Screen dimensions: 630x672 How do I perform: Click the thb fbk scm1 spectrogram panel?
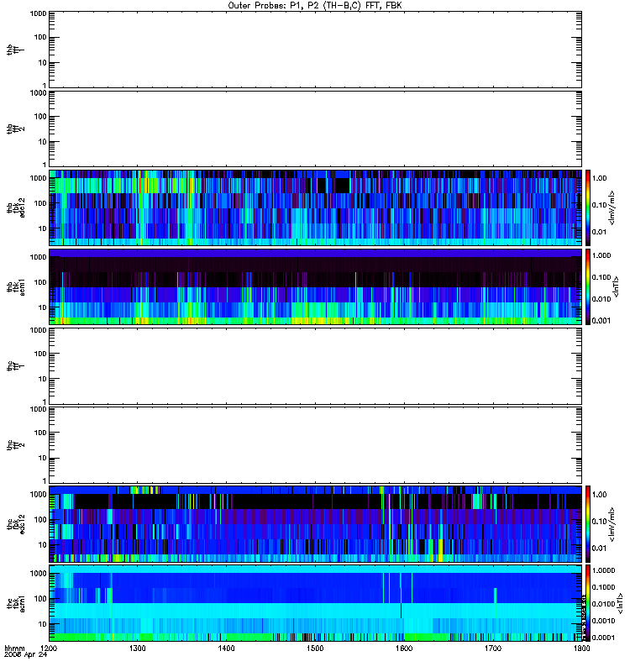316,286
